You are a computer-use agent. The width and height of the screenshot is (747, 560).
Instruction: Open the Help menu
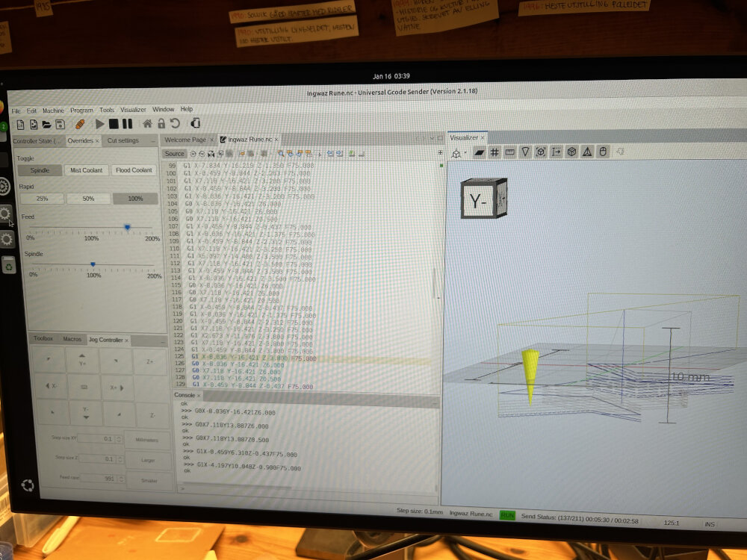click(187, 109)
